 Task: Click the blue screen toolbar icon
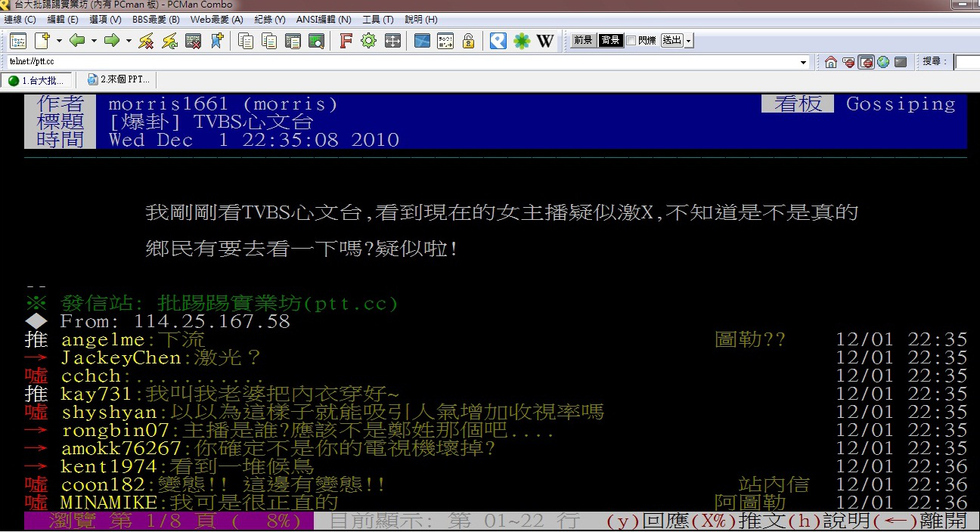(x=422, y=41)
